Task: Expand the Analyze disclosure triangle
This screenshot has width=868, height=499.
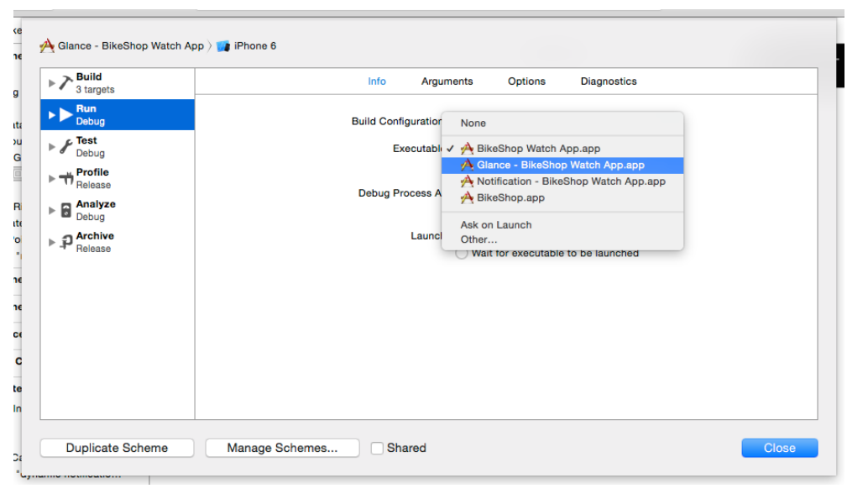Action: point(51,211)
